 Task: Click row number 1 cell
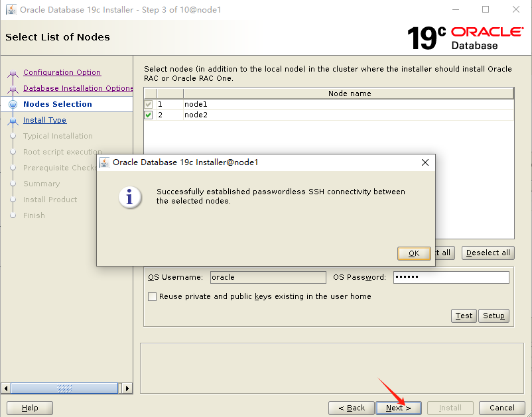[170, 104]
